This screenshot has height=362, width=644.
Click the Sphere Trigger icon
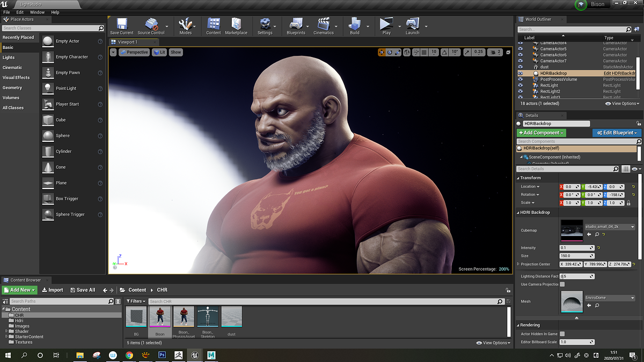pyautogui.click(x=48, y=214)
